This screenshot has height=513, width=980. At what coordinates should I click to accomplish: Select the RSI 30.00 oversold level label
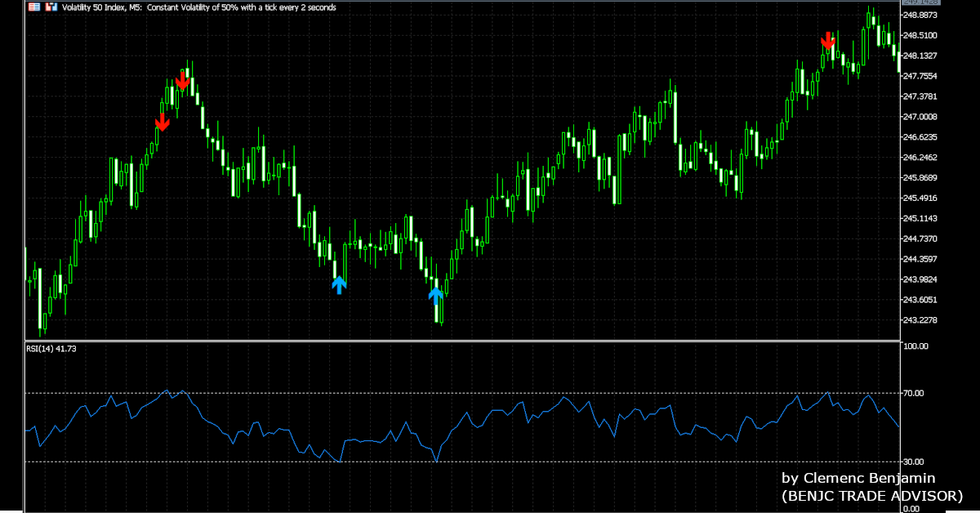click(915, 462)
